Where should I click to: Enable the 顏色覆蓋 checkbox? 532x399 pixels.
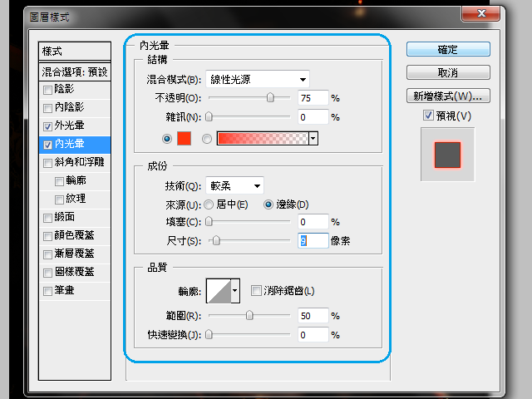47,236
